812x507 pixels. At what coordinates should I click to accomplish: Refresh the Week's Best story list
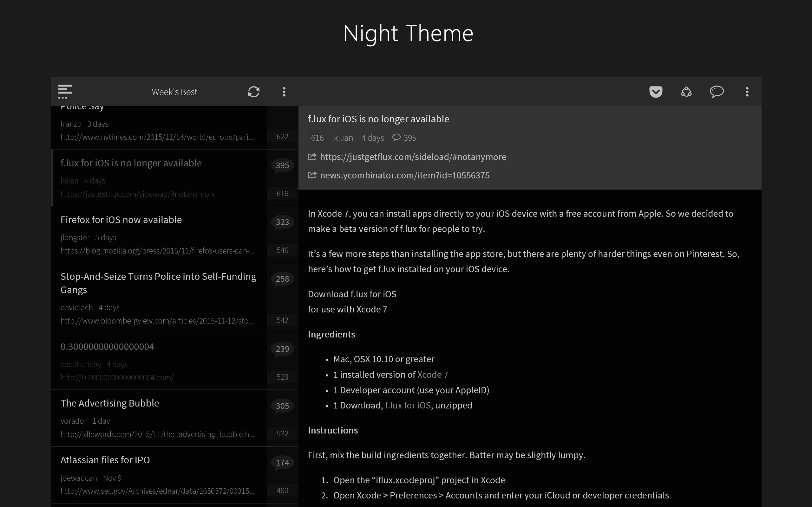click(x=254, y=92)
